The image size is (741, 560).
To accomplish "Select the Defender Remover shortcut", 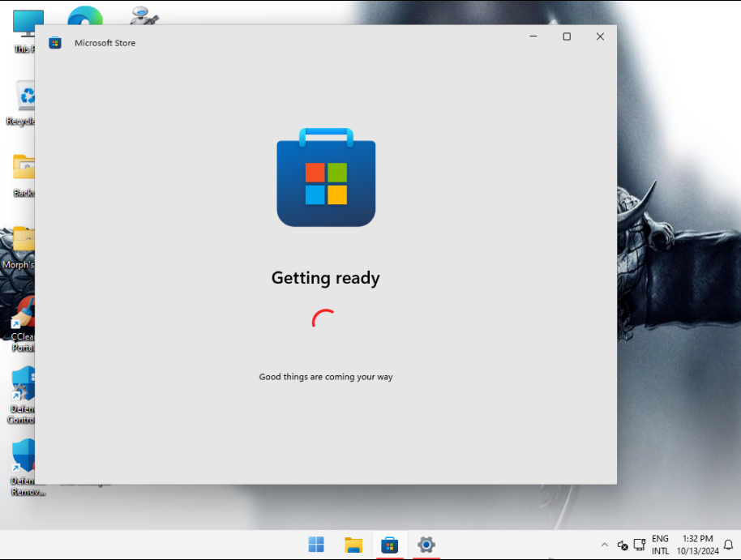I will click(x=26, y=467).
